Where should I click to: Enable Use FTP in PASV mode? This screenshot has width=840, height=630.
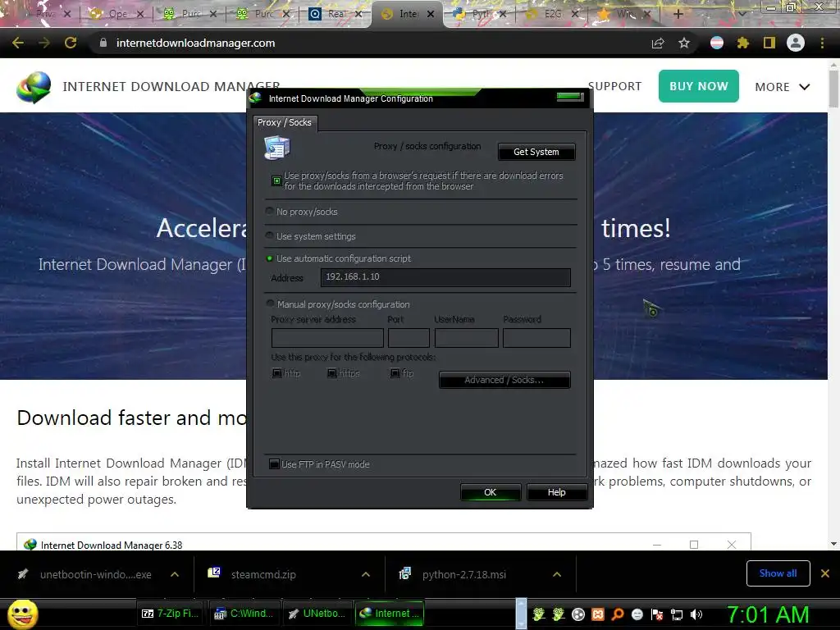coord(274,464)
